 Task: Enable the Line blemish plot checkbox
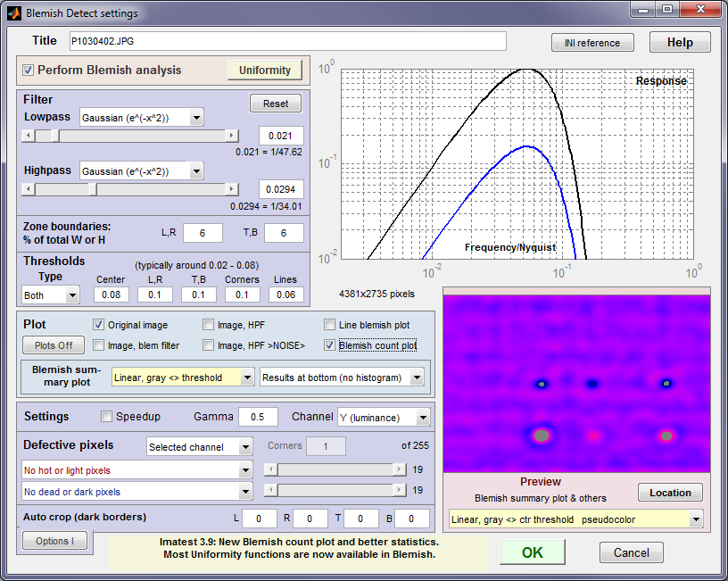coord(329,325)
